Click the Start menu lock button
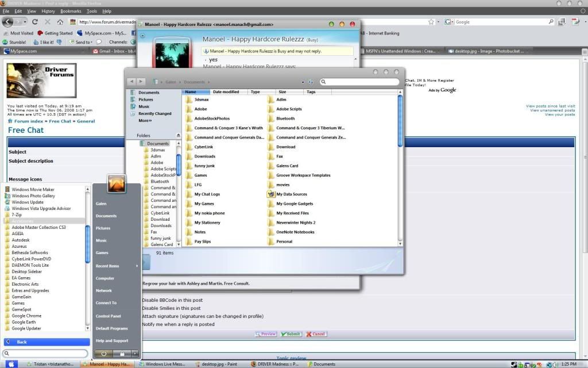This screenshot has height=368, width=588. point(122,354)
